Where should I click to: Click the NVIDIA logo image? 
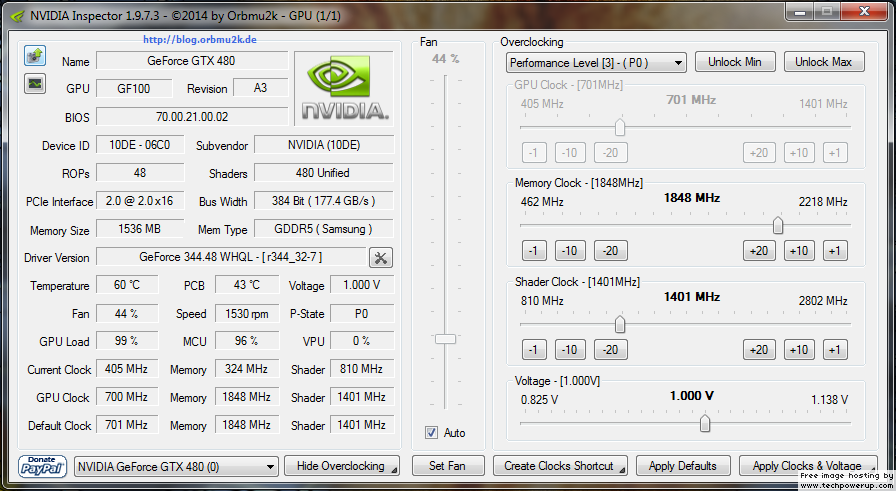344,88
